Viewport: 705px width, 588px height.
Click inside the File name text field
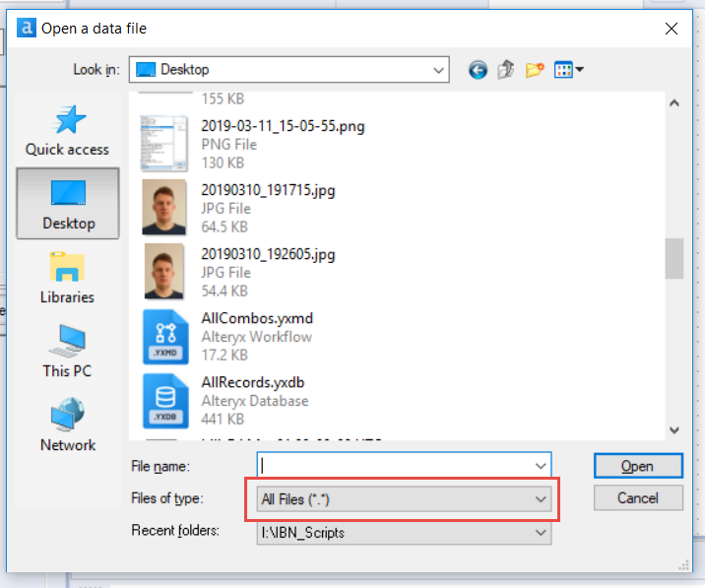pos(396,466)
